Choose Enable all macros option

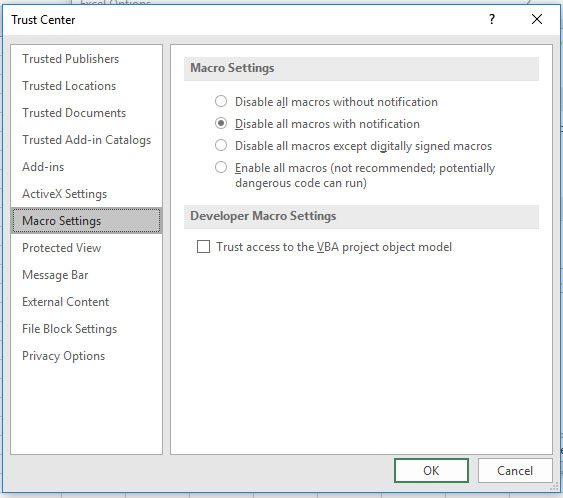point(221,167)
